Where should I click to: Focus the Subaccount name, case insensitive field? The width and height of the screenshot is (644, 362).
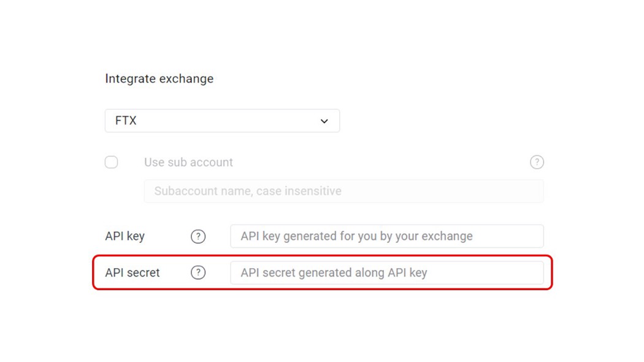(x=343, y=191)
